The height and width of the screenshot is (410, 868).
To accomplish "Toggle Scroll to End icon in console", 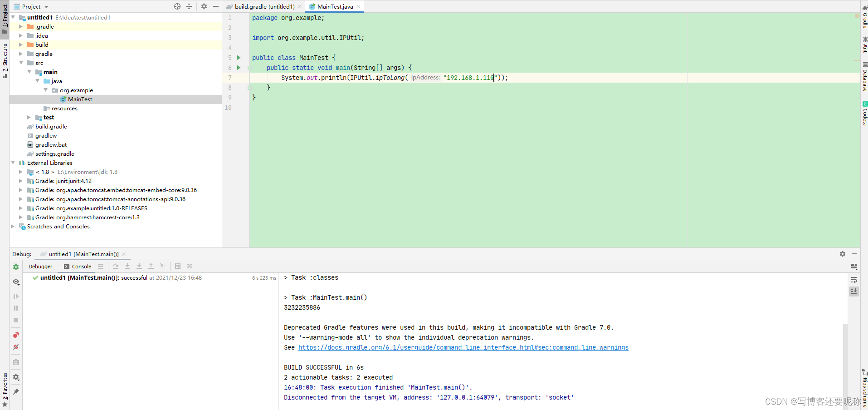I will pos(854,291).
